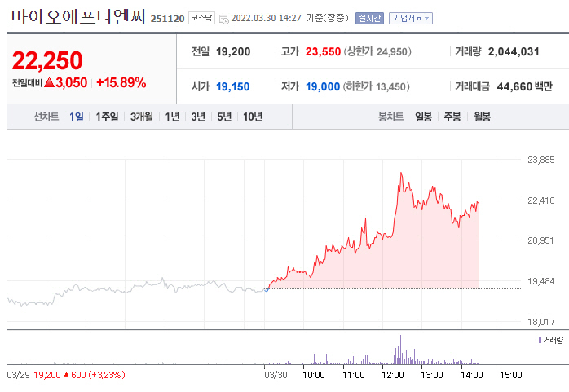Select the 일봉 candle chart

[x=423, y=117]
